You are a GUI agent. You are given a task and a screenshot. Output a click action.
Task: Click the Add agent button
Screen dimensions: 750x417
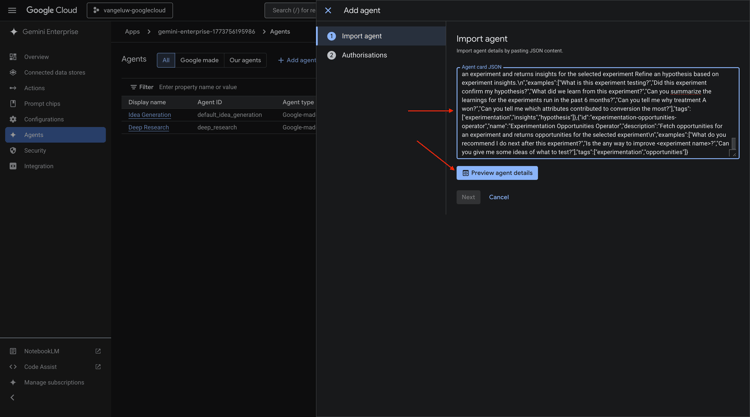tap(297, 60)
